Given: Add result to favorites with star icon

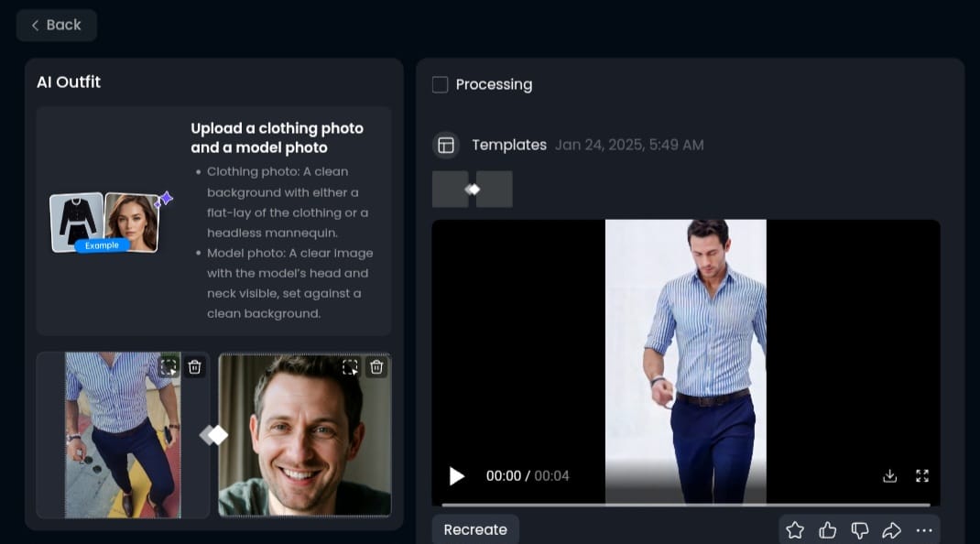Looking at the screenshot, I should coord(795,530).
